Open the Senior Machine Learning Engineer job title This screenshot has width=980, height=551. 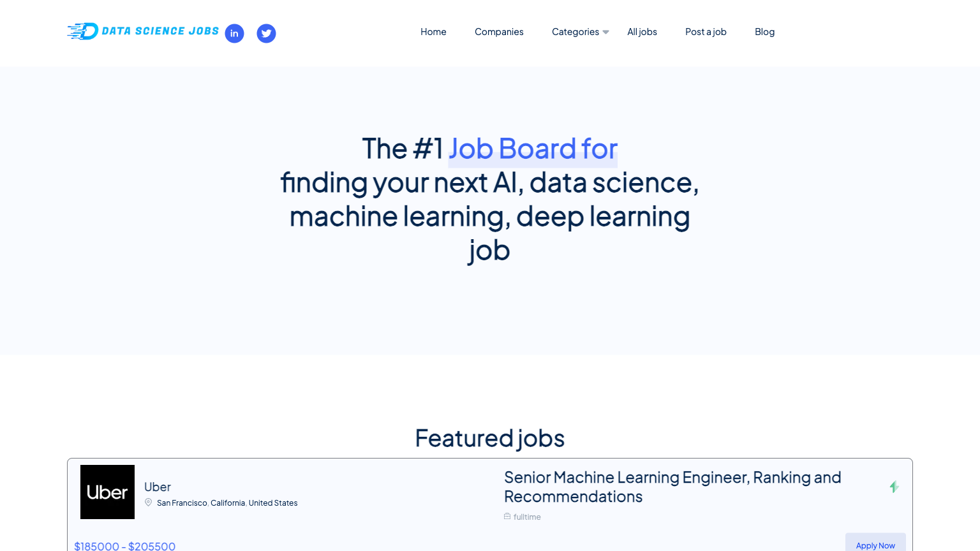(x=672, y=487)
